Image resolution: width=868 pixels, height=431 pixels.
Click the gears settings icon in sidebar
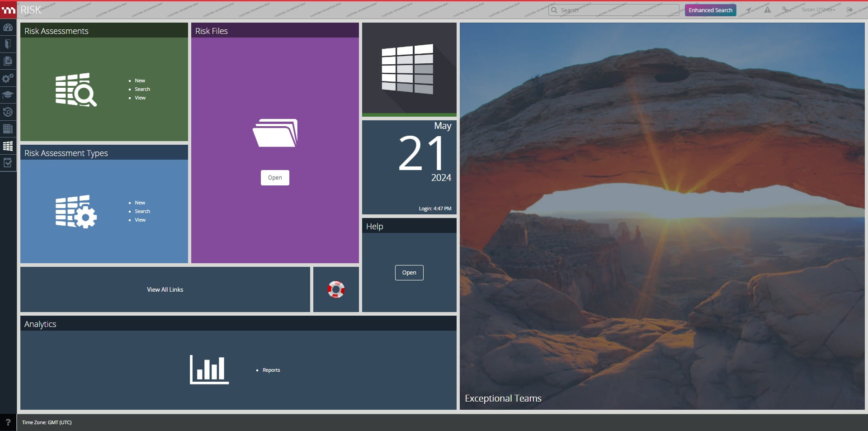click(x=8, y=78)
